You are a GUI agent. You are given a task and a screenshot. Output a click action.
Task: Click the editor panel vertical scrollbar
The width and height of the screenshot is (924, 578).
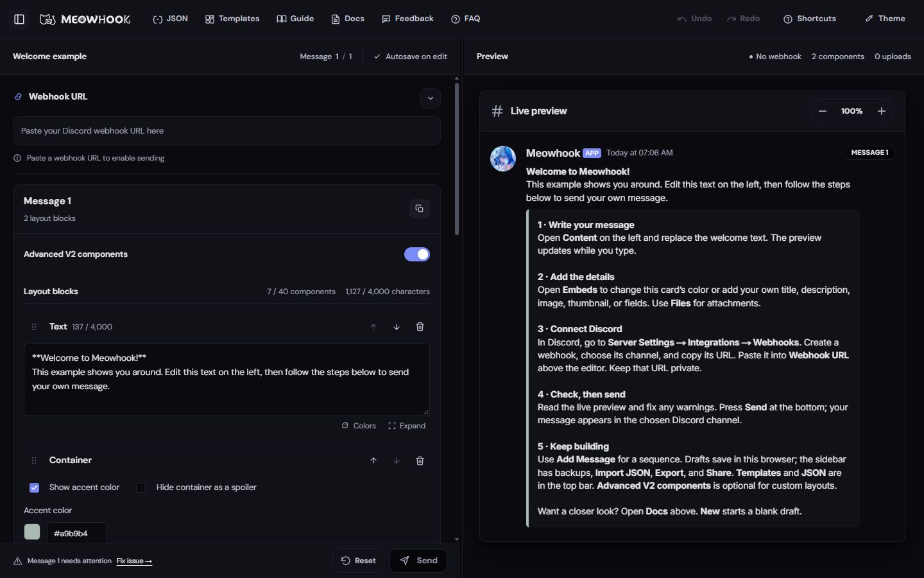457,159
